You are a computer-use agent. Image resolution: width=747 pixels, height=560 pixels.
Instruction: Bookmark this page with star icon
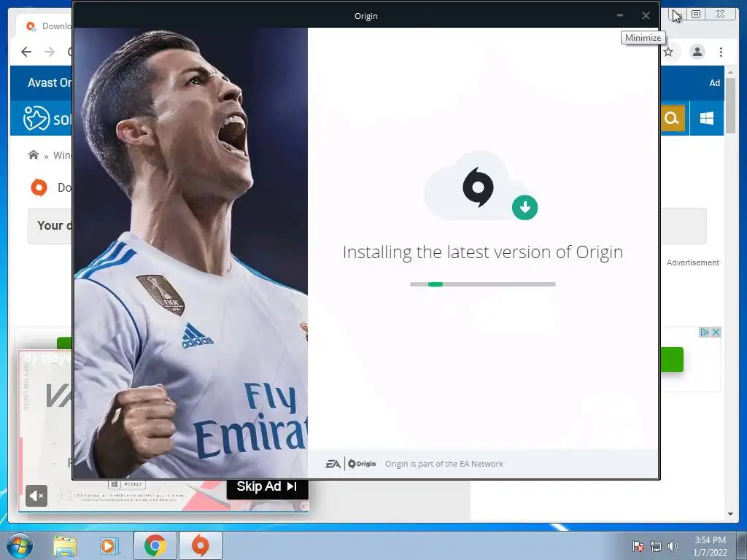pos(668,52)
